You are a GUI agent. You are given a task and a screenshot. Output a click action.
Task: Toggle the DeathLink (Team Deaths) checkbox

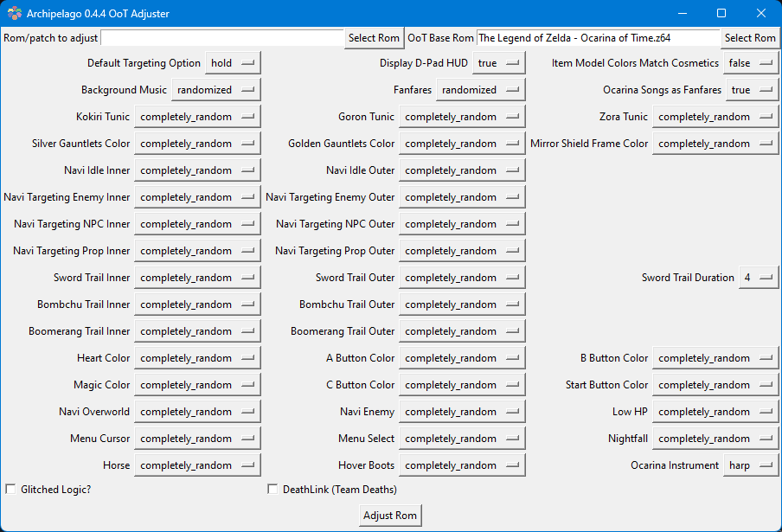(x=272, y=489)
